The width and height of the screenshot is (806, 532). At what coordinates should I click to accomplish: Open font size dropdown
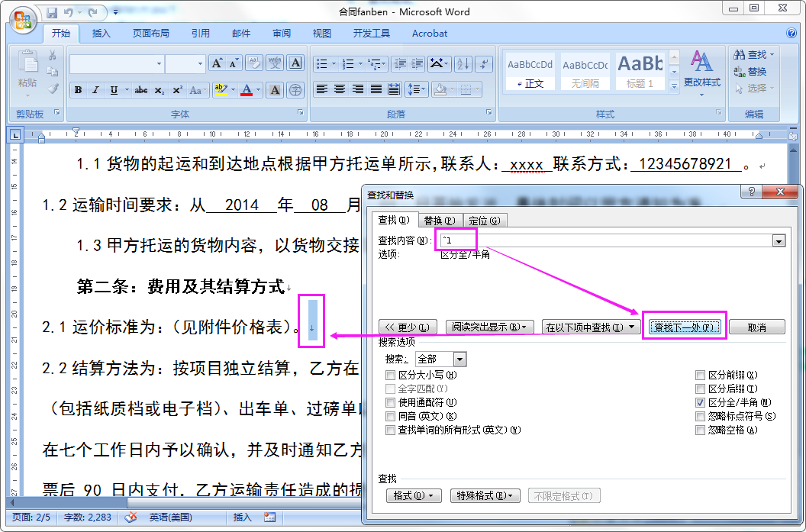pos(200,64)
